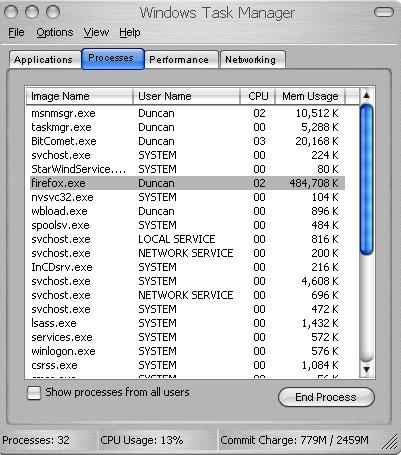This screenshot has height=455, width=401.
Task: Sort by the Image Name column header
Action: click(x=79, y=96)
